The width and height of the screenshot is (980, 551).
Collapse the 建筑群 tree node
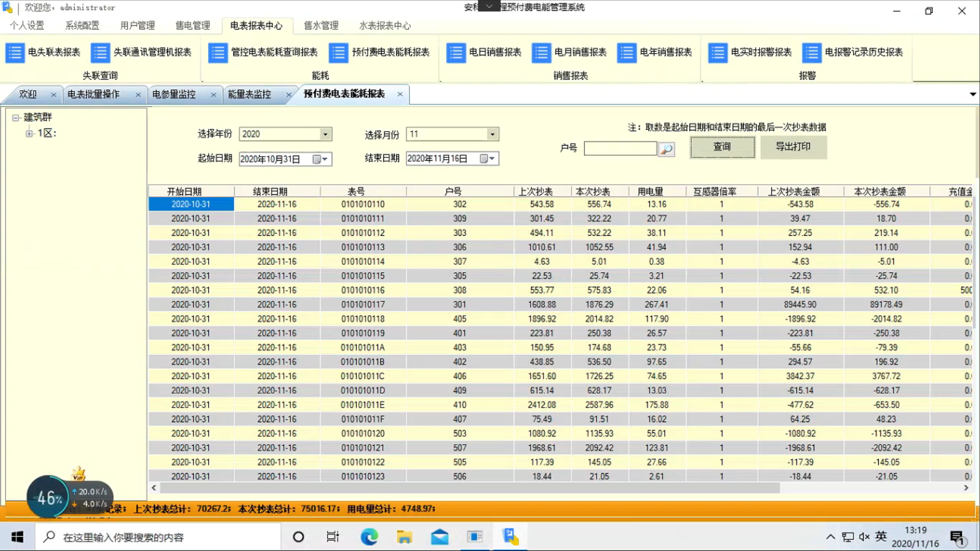[16, 118]
